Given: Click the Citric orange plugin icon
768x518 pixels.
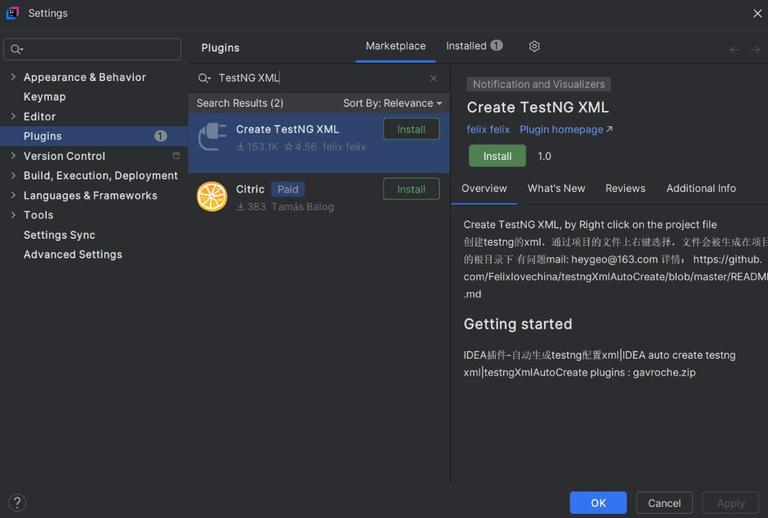Looking at the screenshot, I should pos(212,197).
